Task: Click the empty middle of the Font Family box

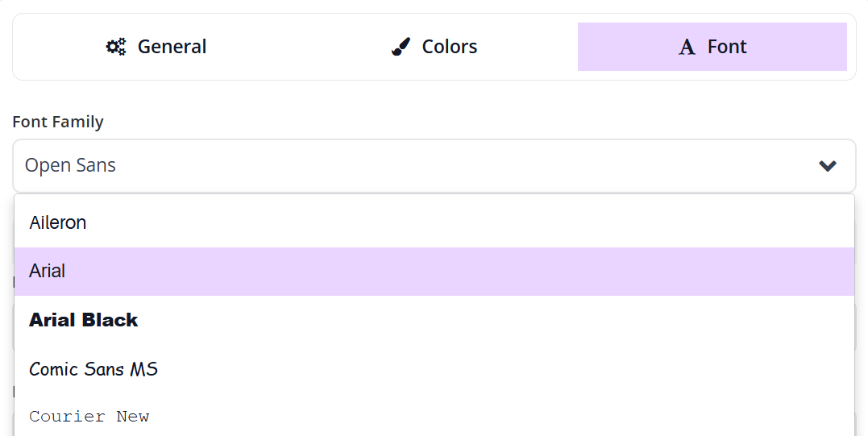Action: [435, 166]
